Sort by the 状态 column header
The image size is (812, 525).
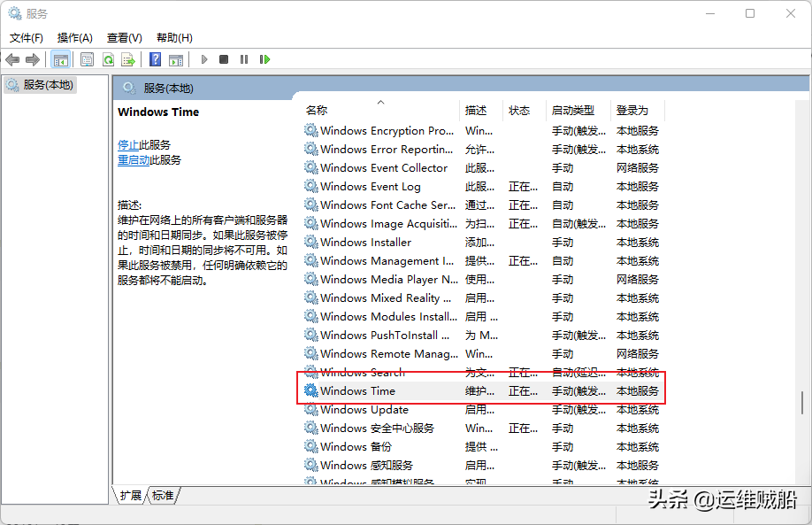[524, 110]
